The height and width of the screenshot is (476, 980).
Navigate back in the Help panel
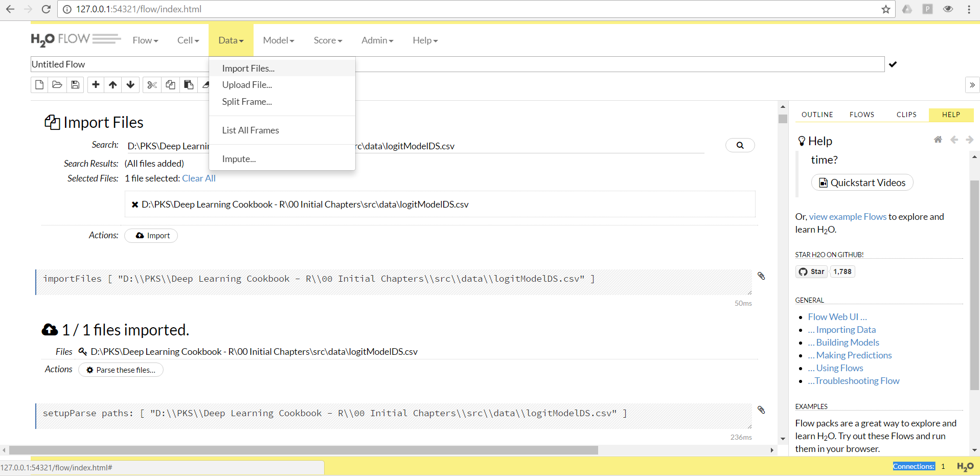click(x=954, y=140)
